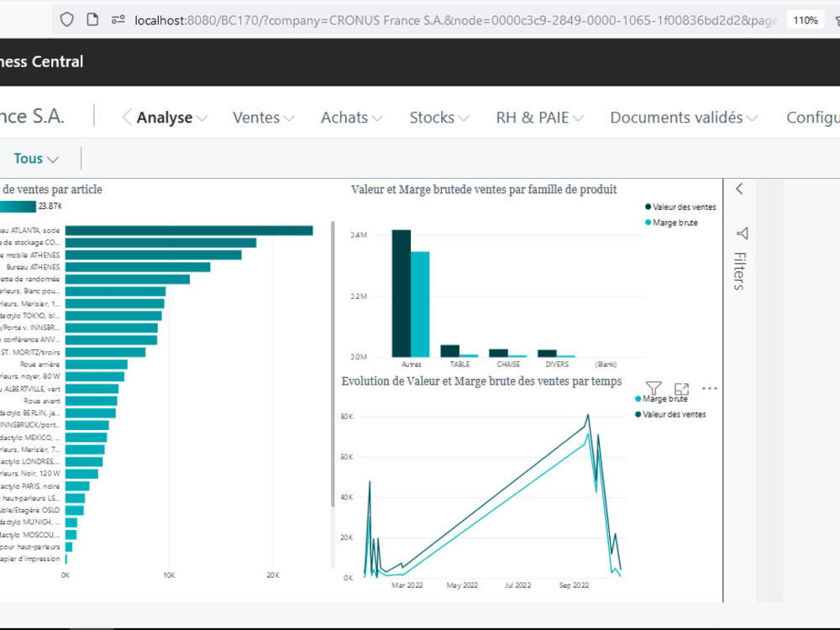840x630 pixels.
Task: Click Marge brute legend in bar chart
Action: (671, 223)
